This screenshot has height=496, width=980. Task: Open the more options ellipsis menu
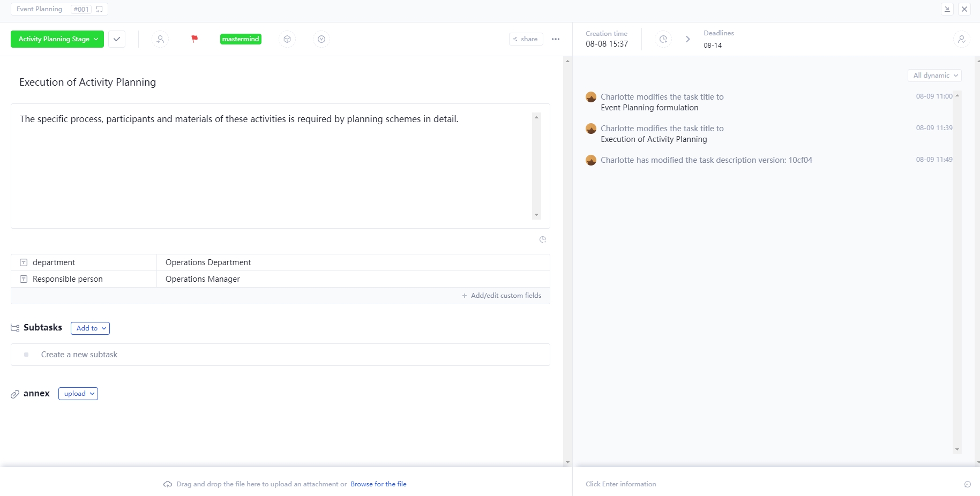pyautogui.click(x=555, y=39)
